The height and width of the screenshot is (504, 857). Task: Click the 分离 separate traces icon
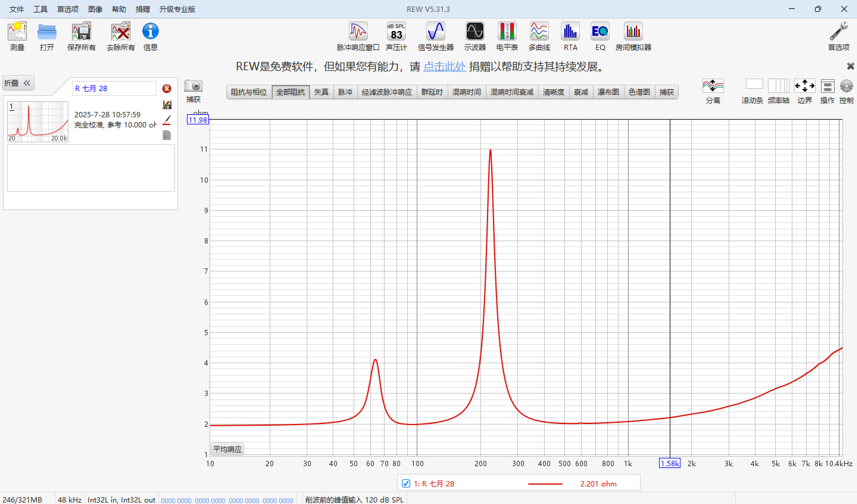(713, 86)
